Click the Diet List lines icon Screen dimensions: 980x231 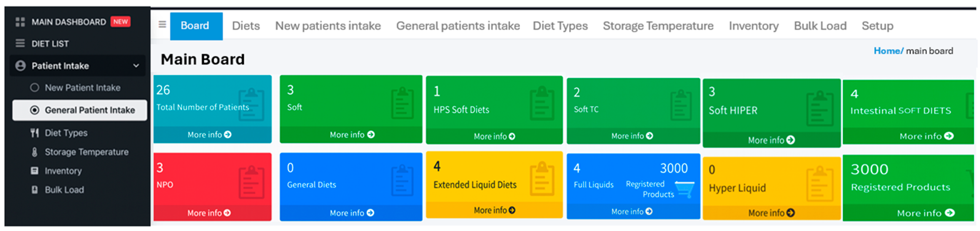point(20,43)
